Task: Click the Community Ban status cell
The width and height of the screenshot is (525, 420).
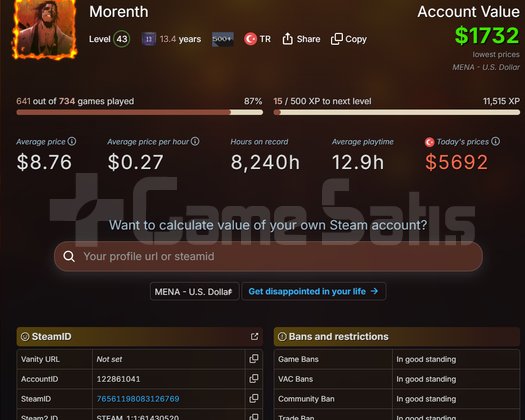Action: pyautogui.click(x=456, y=399)
